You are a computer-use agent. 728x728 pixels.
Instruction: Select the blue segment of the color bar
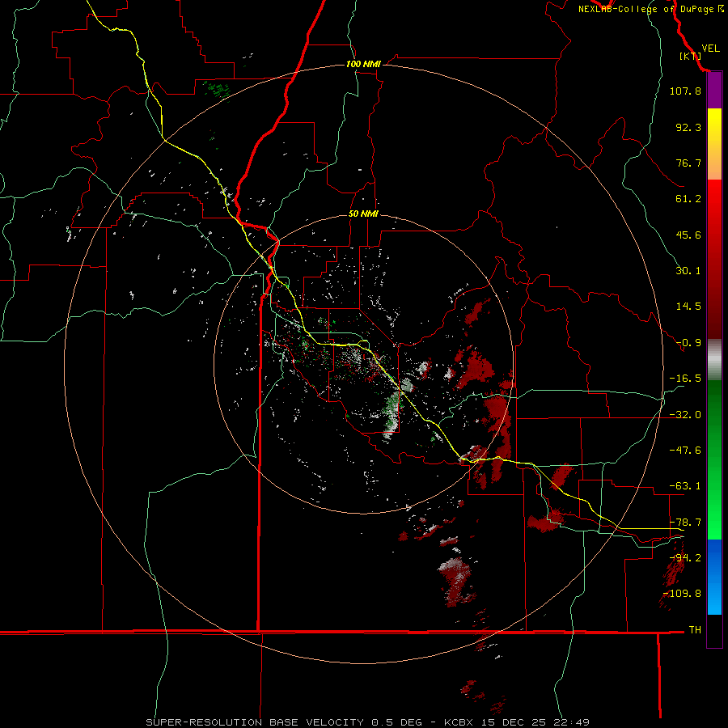[x=714, y=577]
